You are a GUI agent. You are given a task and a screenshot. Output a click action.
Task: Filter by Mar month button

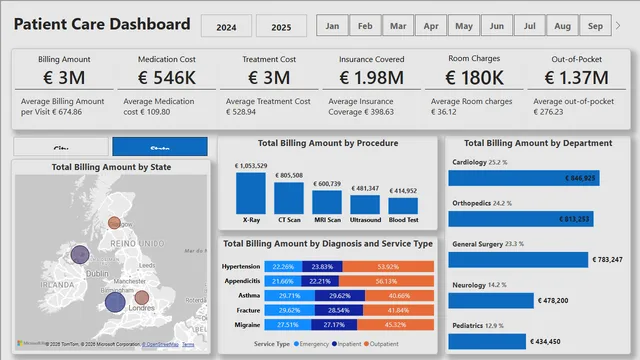[398, 26]
